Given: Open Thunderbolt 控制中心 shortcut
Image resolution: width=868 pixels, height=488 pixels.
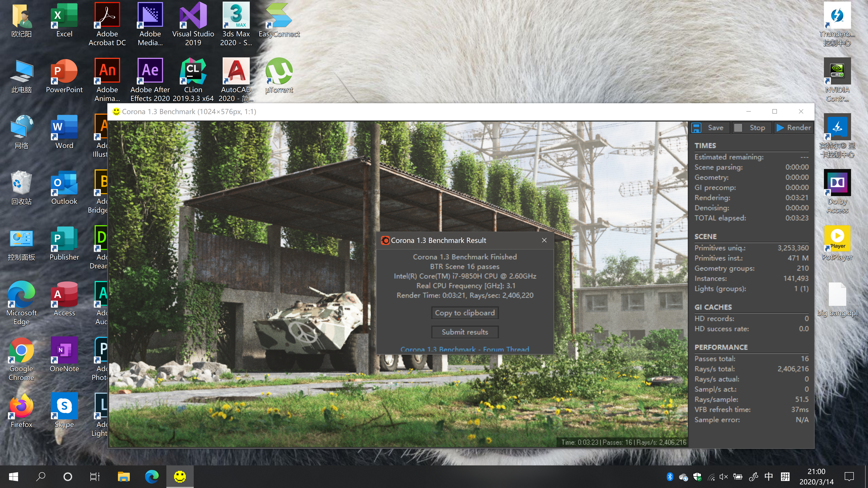Looking at the screenshot, I should coord(837,24).
